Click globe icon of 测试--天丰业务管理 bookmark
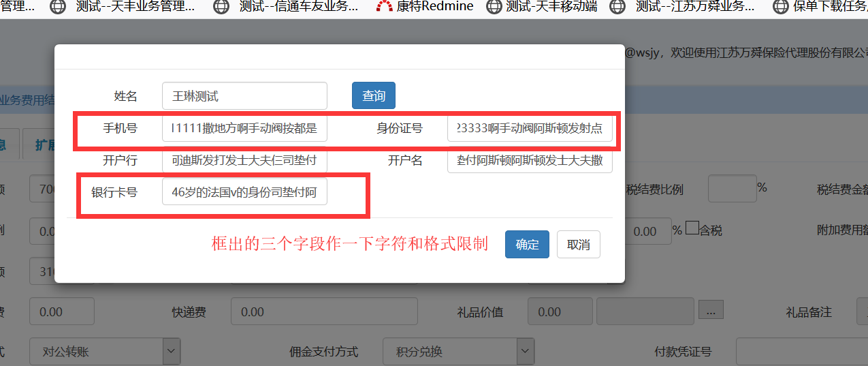Viewport: 868px width, 366px height. (59, 7)
